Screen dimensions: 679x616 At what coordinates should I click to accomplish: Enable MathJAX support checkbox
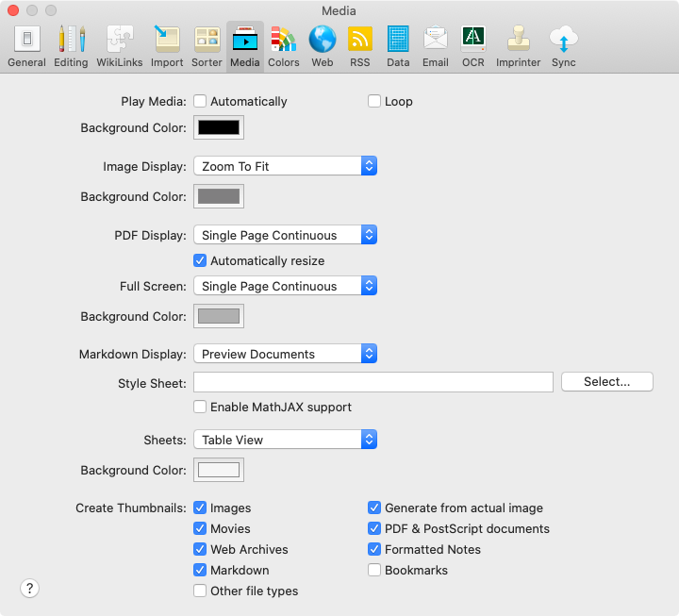click(x=200, y=407)
